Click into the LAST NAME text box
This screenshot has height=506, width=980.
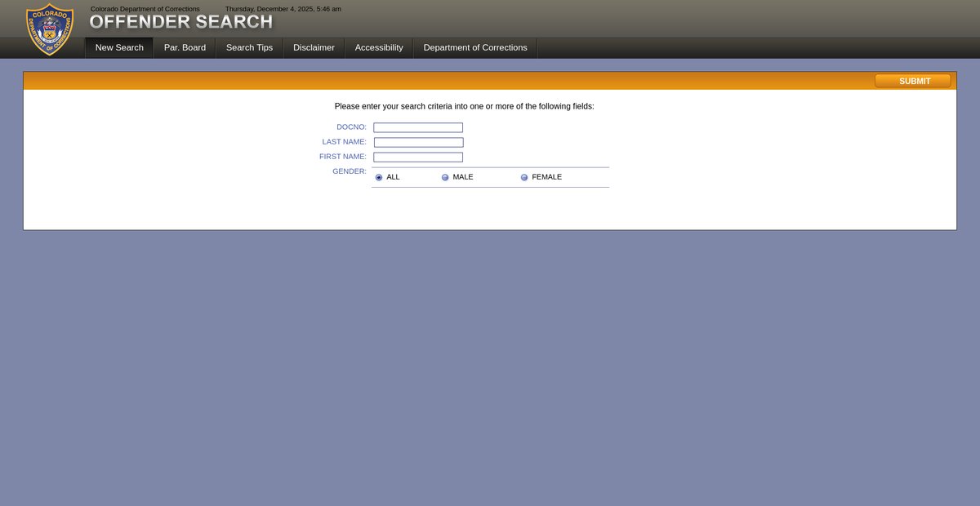click(418, 142)
